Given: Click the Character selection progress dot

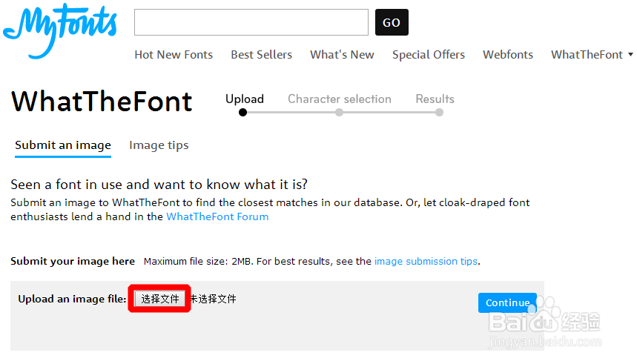Looking at the screenshot, I should click(339, 113).
